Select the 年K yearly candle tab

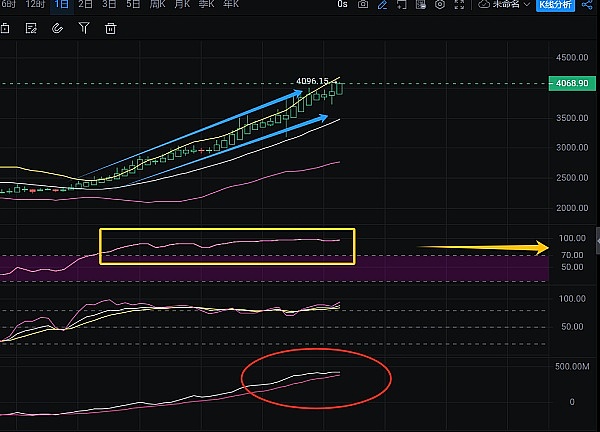tap(228, 5)
